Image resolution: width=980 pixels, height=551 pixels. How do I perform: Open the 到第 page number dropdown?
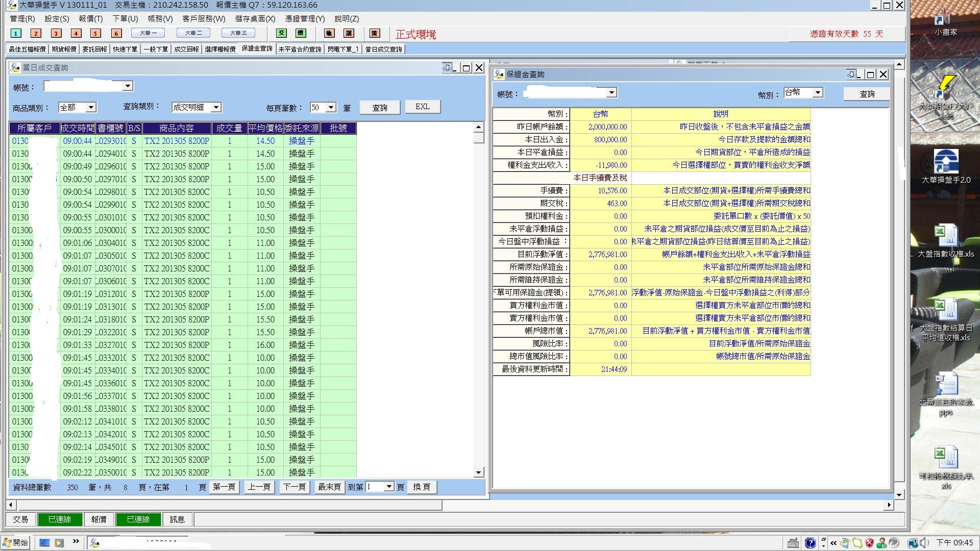tap(389, 487)
